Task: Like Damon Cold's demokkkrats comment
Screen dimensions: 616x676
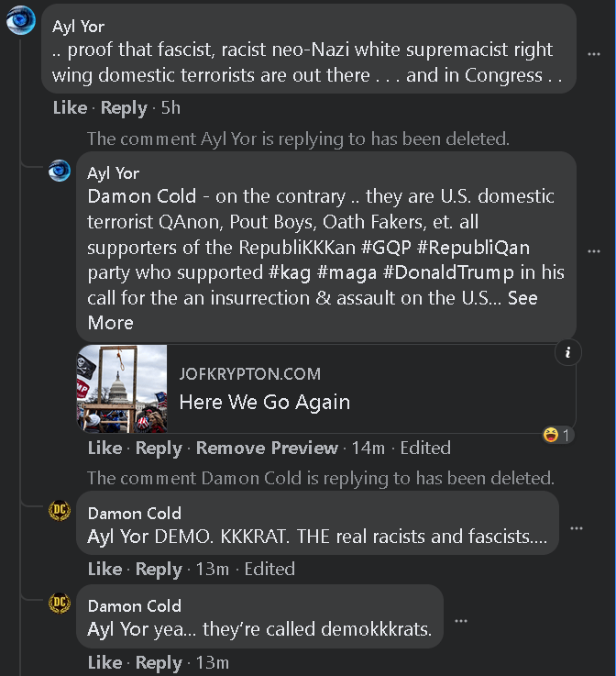Action: [104, 662]
